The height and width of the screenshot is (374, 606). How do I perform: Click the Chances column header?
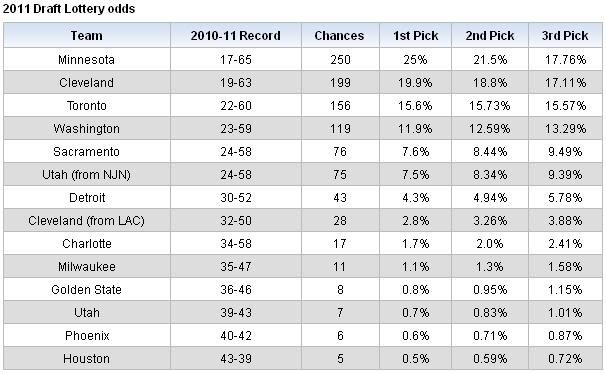tap(340, 36)
